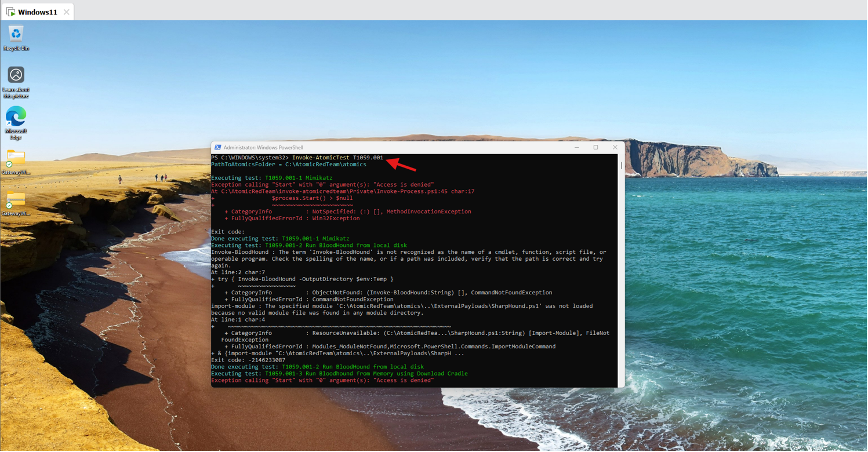Open Learn about this picture icon
Screen dimensions: 868x452
(x=16, y=82)
